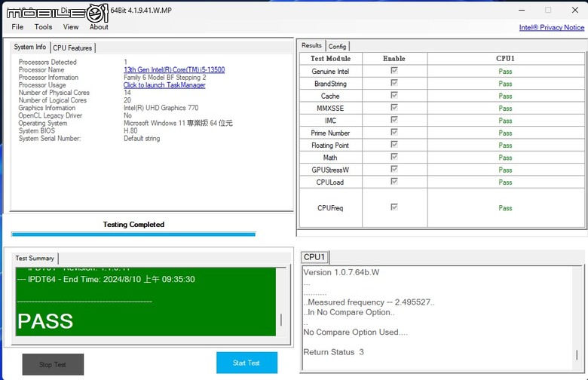This screenshot has height=380, width=588.
Task: Click the Microsoft Windows 11 operating system value
Action: (x=178, y=124)
